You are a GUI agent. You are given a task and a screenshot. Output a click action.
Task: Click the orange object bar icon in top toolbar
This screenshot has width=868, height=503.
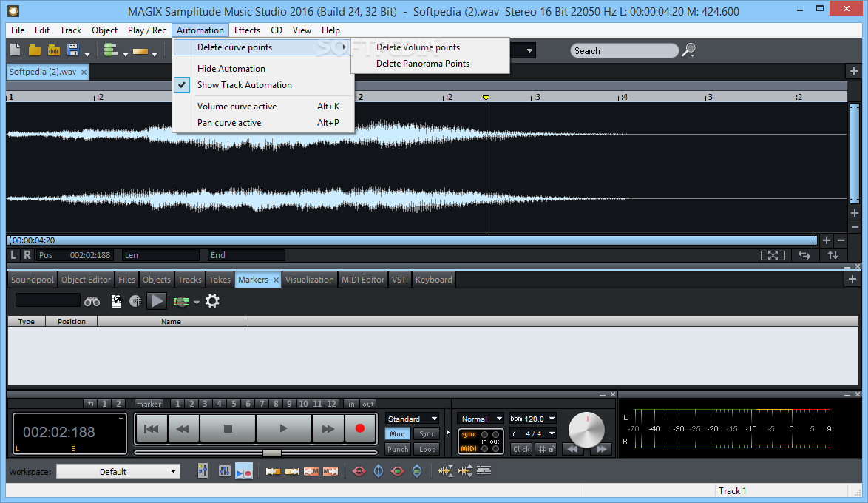pyautogui.click(x=140, y=51)
